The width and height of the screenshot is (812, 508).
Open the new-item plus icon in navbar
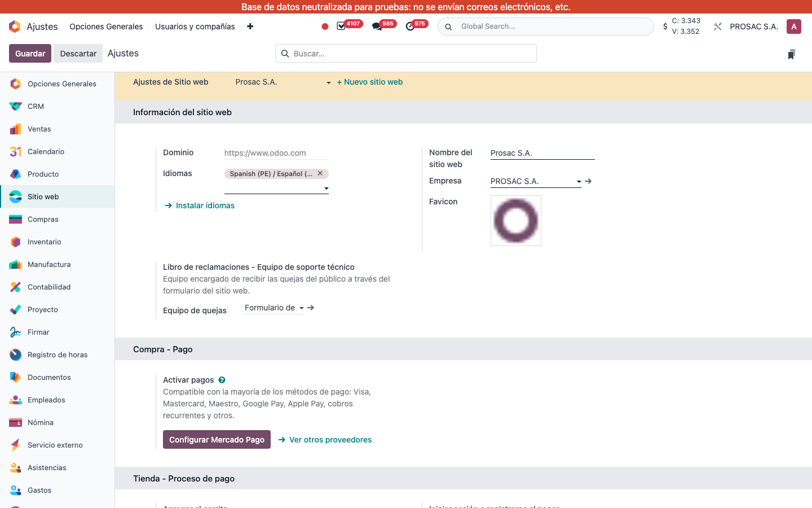[250, 27]
